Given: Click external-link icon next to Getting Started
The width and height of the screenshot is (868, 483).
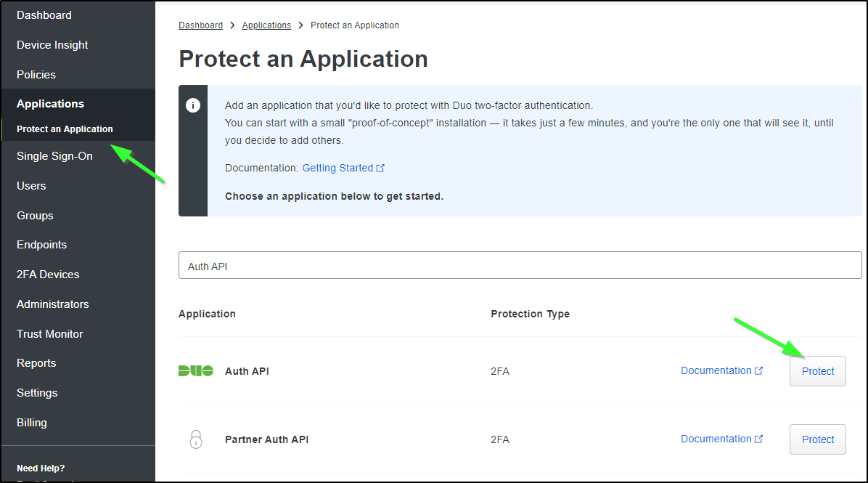Looking at the screenshot, I should (x=380, y=168).
